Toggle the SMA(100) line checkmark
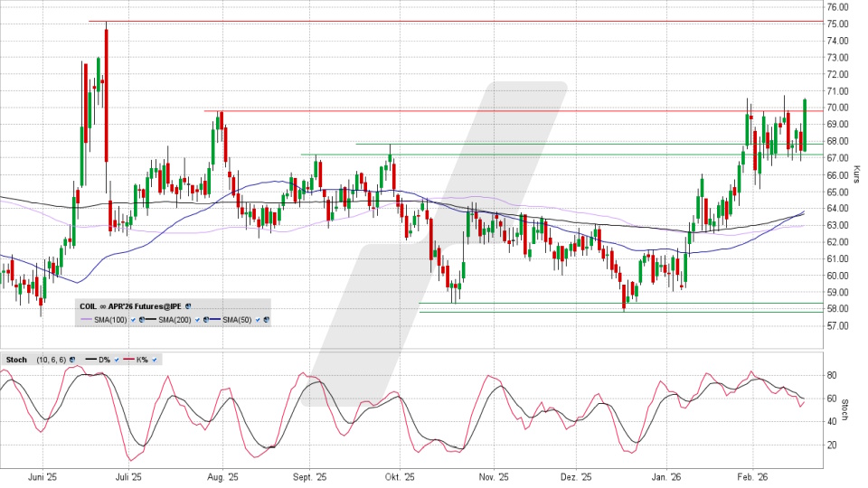 tap(133, 320)
